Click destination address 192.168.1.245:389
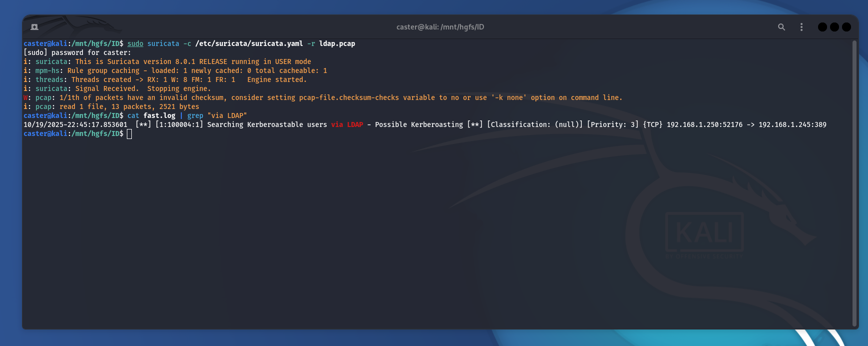The image size is (868, 346). [792, 124]
